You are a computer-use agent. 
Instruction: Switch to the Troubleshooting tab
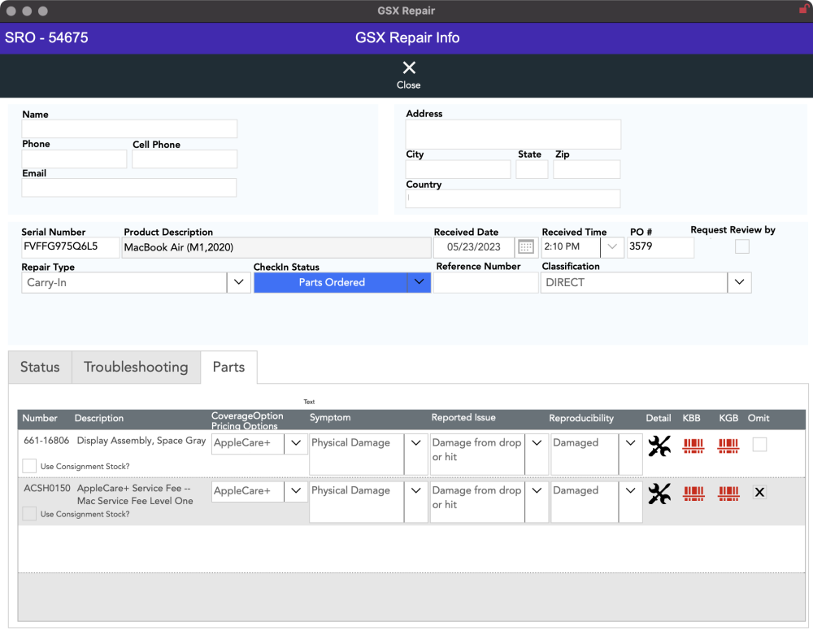(x=136, y=368)
